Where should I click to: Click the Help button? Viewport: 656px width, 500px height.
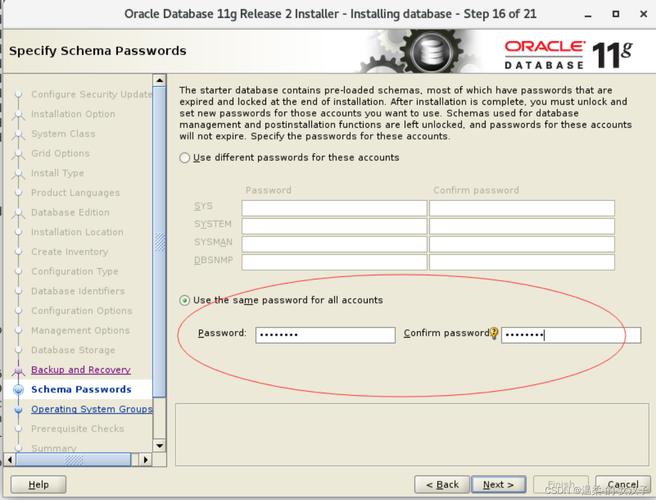point(38,485)
